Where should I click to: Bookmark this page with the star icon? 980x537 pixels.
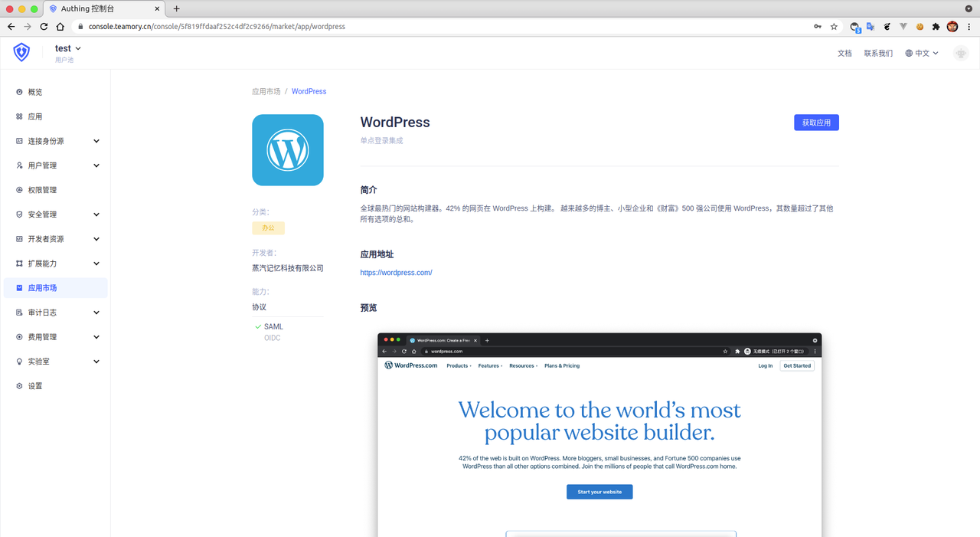tap(834, 26)
